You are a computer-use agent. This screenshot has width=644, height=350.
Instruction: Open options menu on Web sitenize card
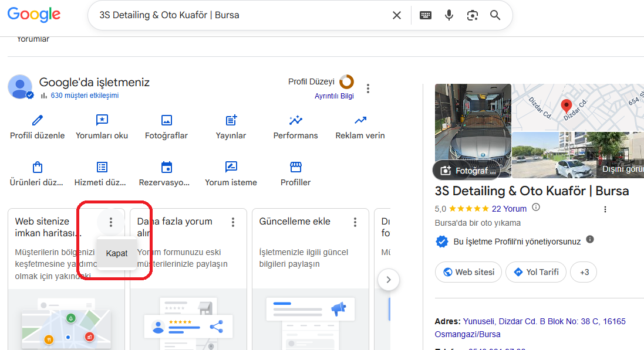111,222
